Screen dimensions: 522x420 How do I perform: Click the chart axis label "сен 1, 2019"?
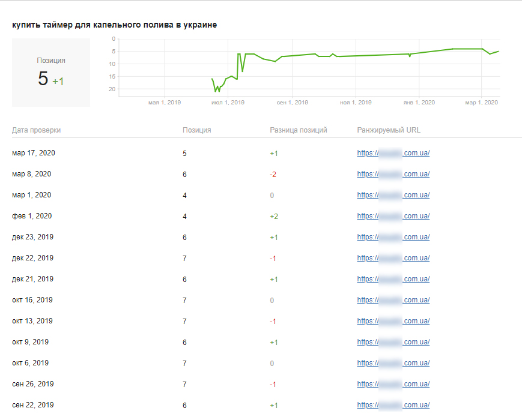293,103
